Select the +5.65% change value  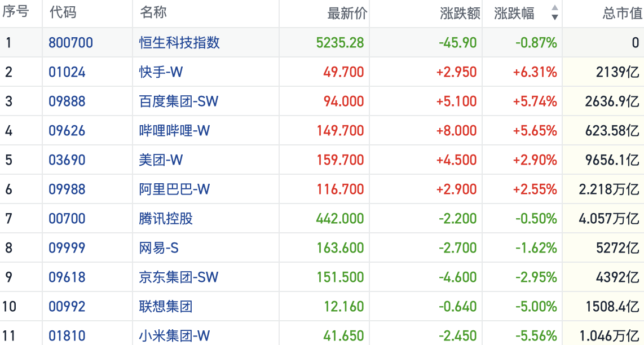tap(535, 131)
